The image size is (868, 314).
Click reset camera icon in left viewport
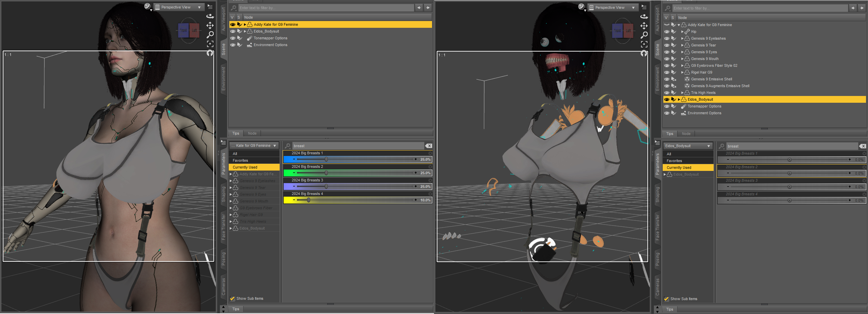210,53
